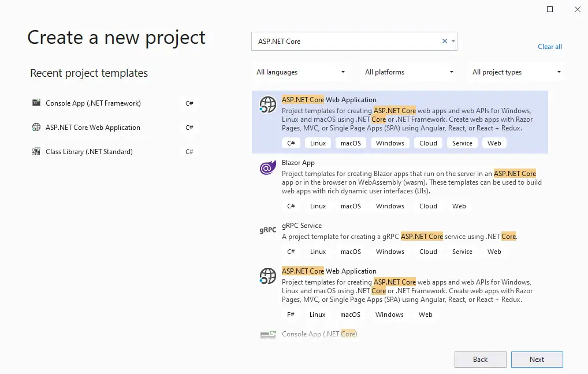Click the Service tag on the highlighted ASP.NET Core template
This screenshot has height=374, width=588.
[x=463, y=143]
